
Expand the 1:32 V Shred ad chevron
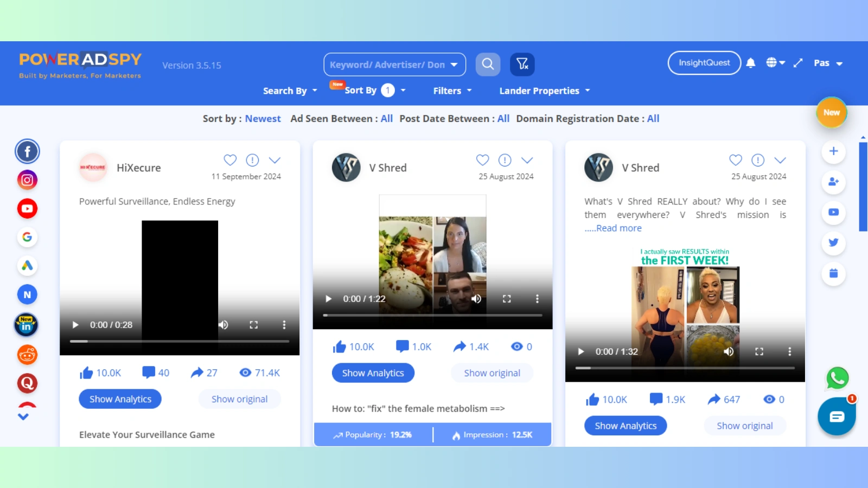(780, 160)
